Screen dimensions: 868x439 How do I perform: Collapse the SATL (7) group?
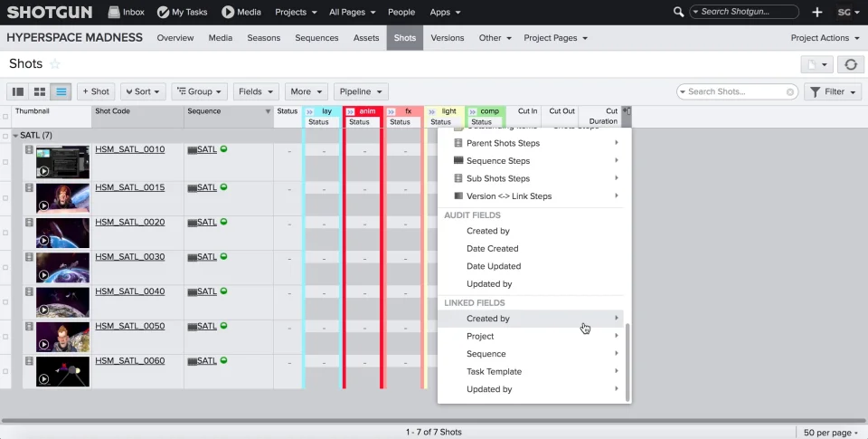[x=15, y=135]
